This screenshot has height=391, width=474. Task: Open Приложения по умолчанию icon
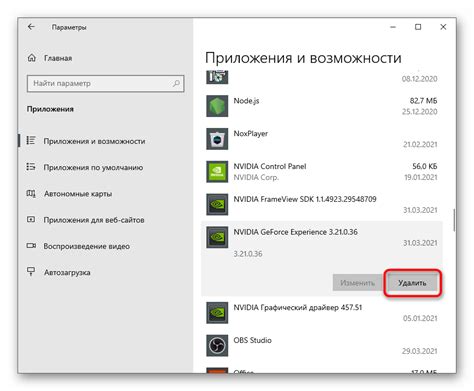pos(31,167)
